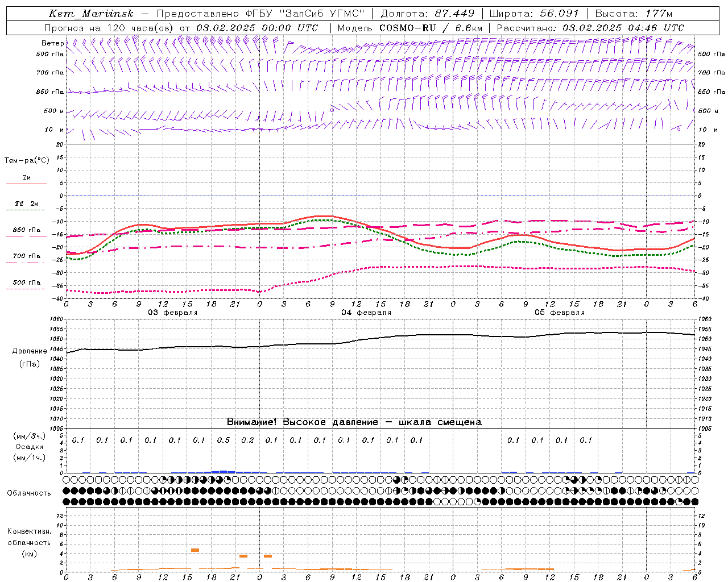728x582 pixels.
Task: Click the '03 февраля' date label
Action: (x=173, y=313)
